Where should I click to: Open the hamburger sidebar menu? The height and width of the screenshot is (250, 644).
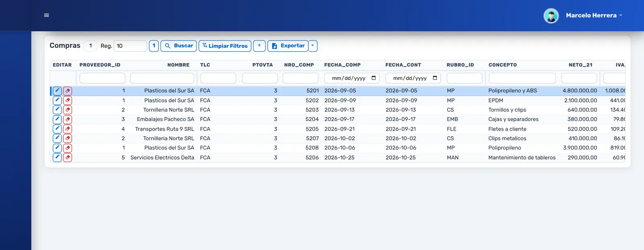coord(46,15)
